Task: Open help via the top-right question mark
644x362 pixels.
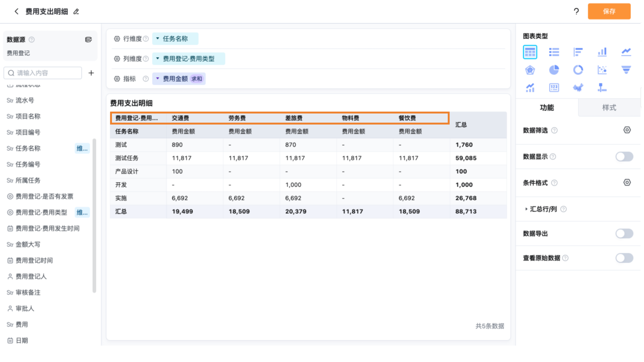Action: [x=576, y=11]
